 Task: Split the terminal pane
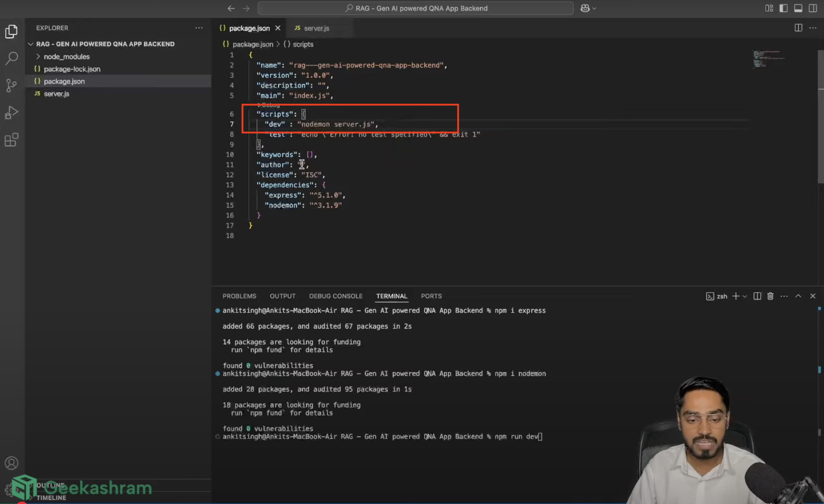coord(758,296)
